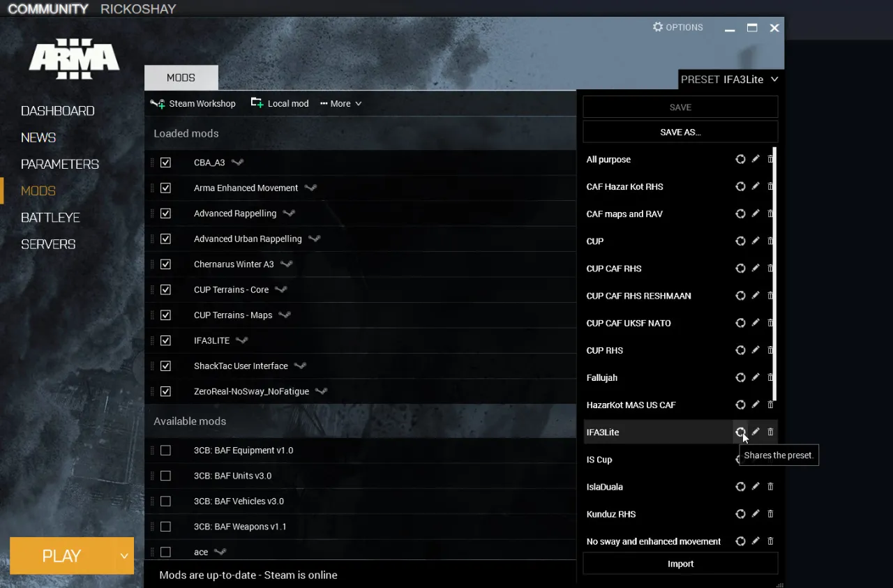The height and width of the screenshot is (588, 893).
Task: Switch to the MODS tab
Action: [x=181, y=77]
